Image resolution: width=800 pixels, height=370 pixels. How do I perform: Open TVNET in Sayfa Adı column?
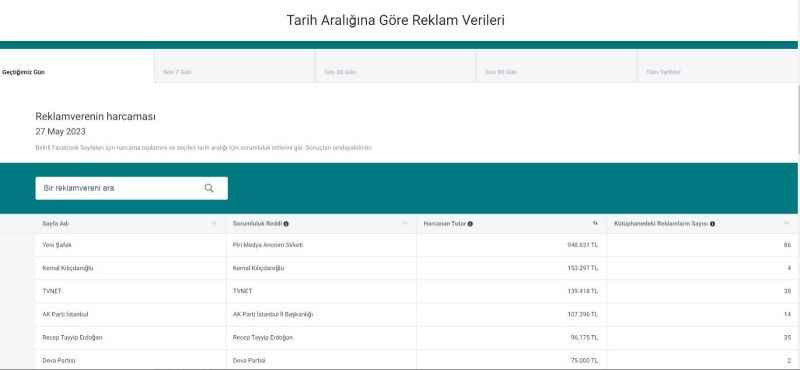52,291
